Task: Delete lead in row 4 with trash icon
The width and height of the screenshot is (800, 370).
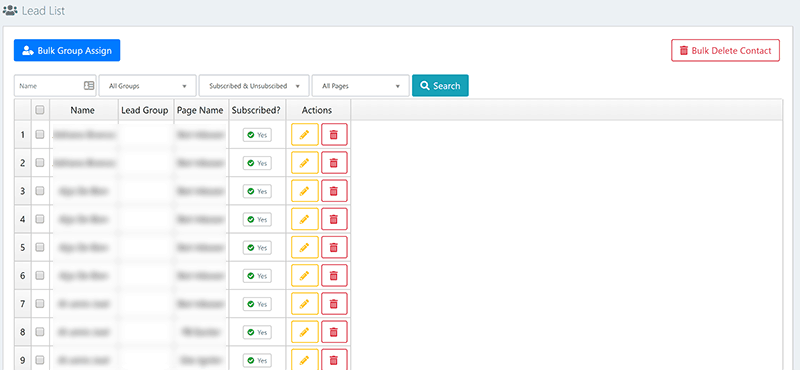Action: [x=334, y=219]
